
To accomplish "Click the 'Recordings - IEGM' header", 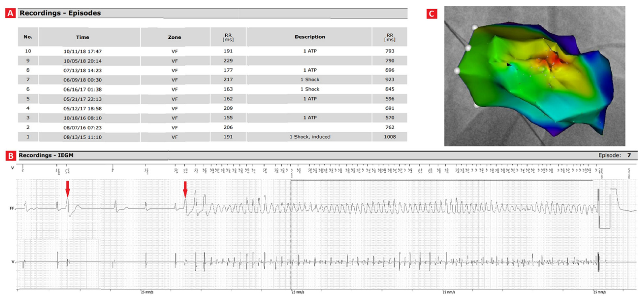I will pos(46,155).
